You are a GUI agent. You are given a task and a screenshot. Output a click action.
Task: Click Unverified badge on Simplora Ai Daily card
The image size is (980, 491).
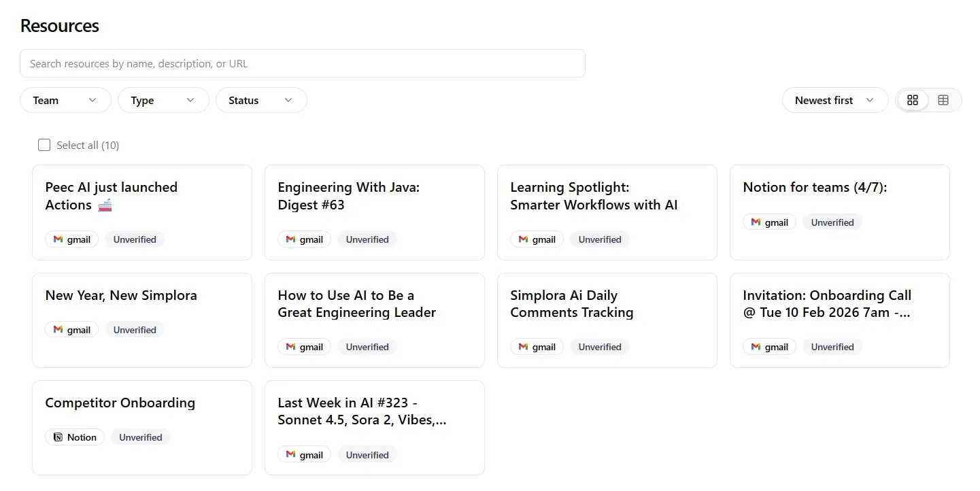pyautogui.click(x=600, y=347)
